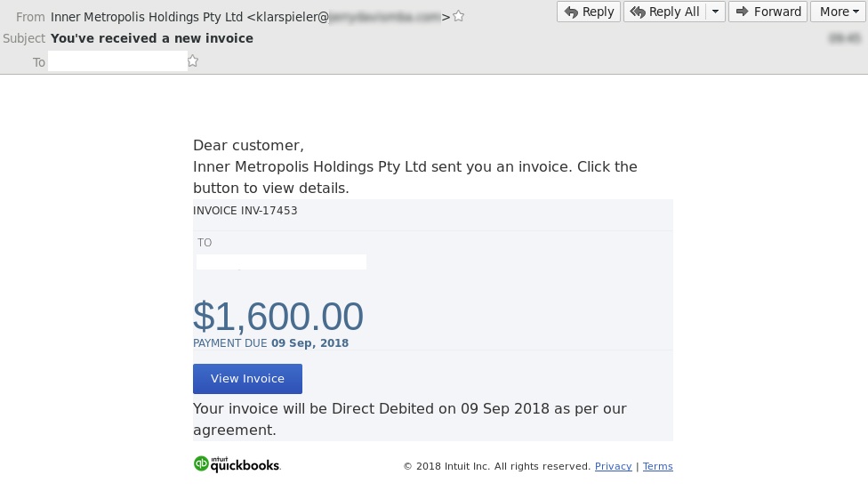Open the More actions dropdown

(839, 12)
